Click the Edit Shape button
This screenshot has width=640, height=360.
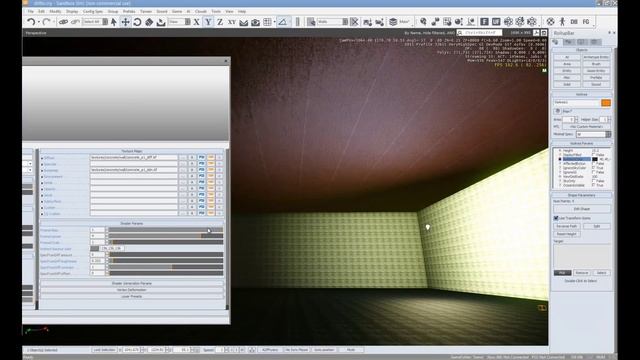pyautogui.click(x=582, y=209)
